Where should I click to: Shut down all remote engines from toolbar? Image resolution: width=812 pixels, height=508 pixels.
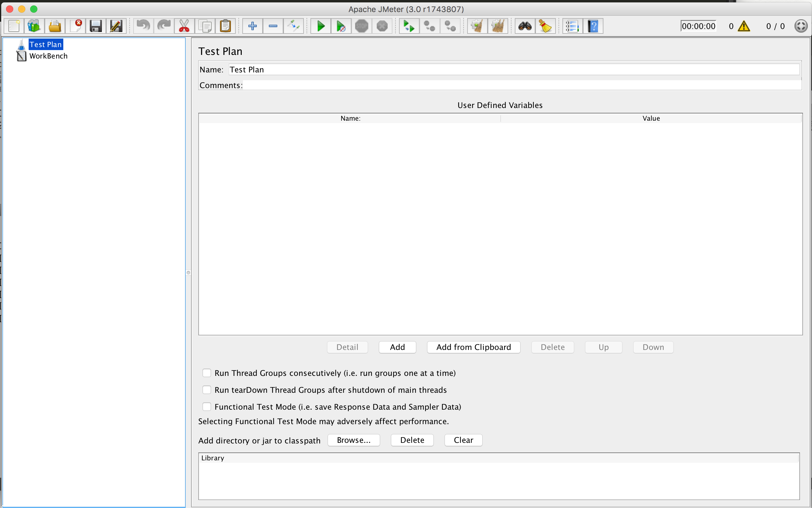pos(450,26)
